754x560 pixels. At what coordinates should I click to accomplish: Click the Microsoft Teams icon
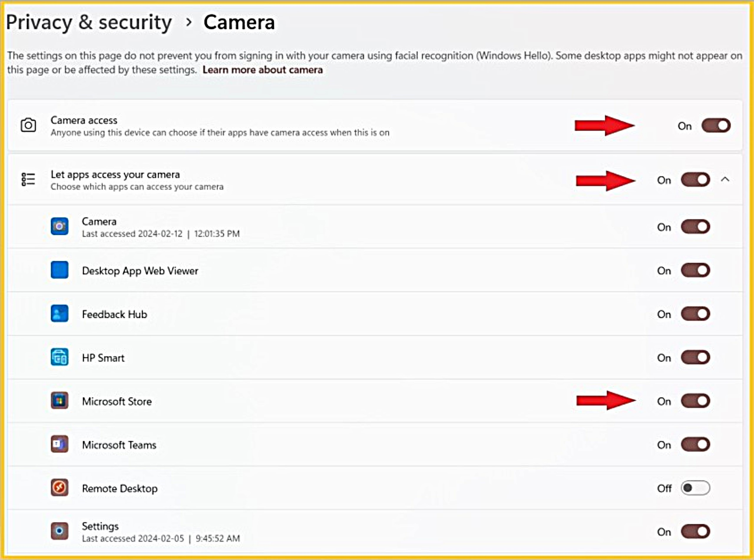59,444
